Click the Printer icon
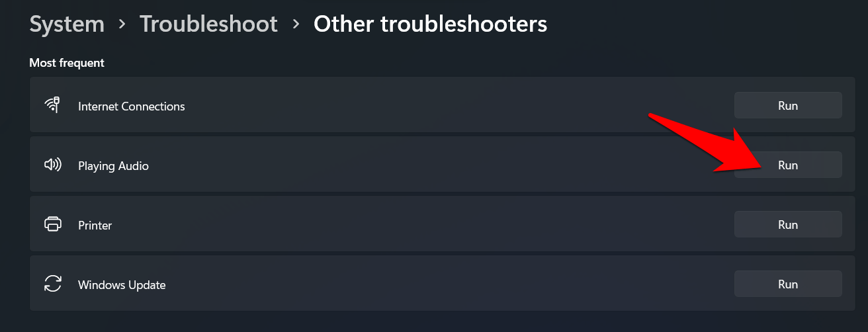868x332 pixels. coord(52,224)
